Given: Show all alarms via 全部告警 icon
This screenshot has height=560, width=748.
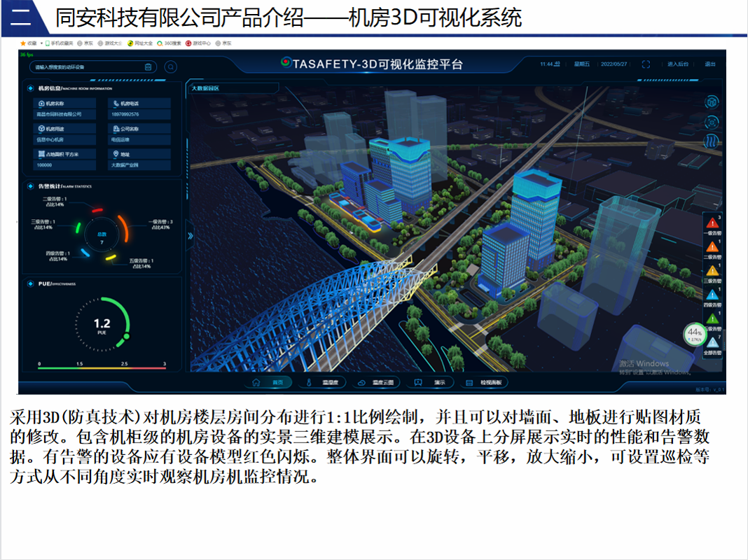Looking at the screenshot, I should [712, 343].
